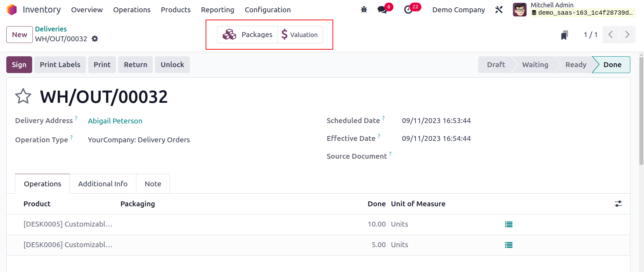Click the debug bug icon

tap(364, 10)
